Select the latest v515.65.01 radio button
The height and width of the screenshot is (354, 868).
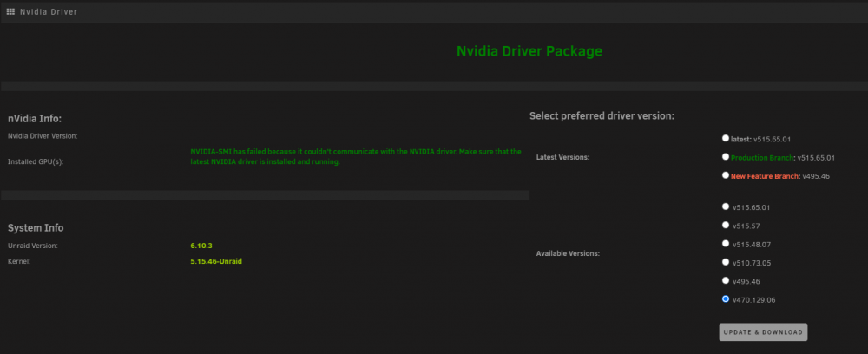click(726, 138)
